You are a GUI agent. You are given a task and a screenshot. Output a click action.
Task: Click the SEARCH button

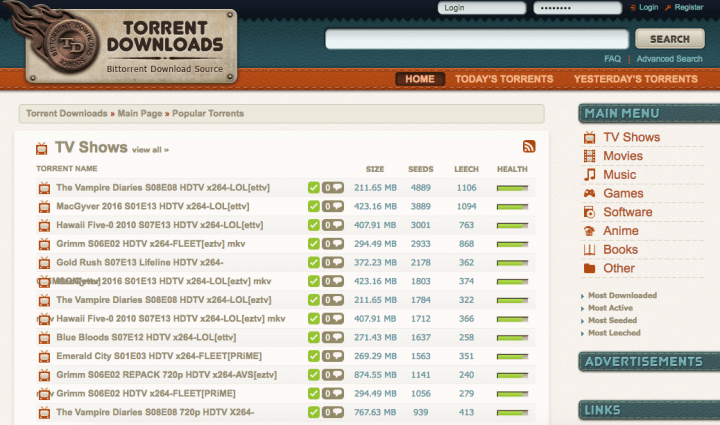(669, 39)
